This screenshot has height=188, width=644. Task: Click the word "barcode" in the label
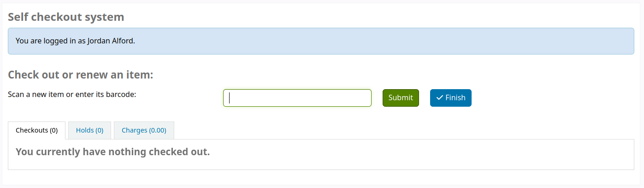click(120, 94)
